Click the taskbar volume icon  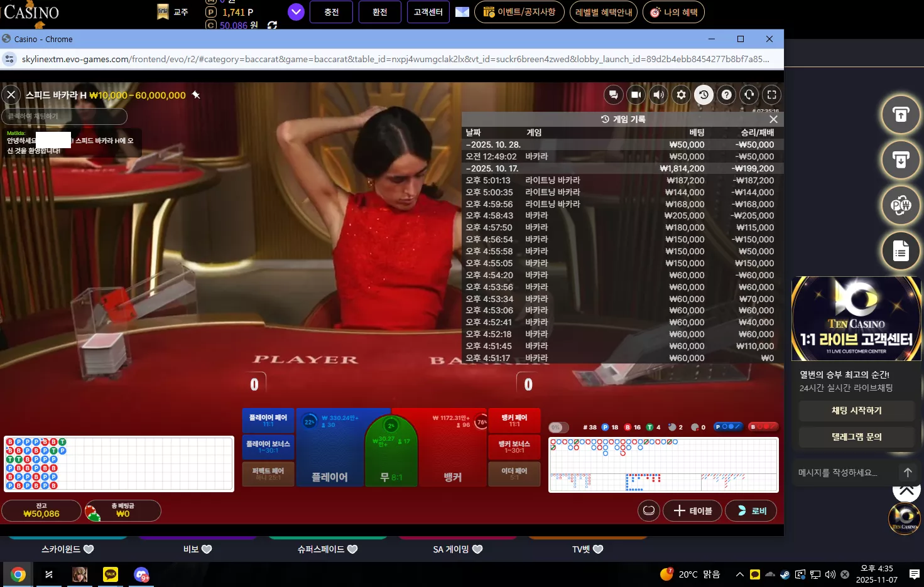830,574
